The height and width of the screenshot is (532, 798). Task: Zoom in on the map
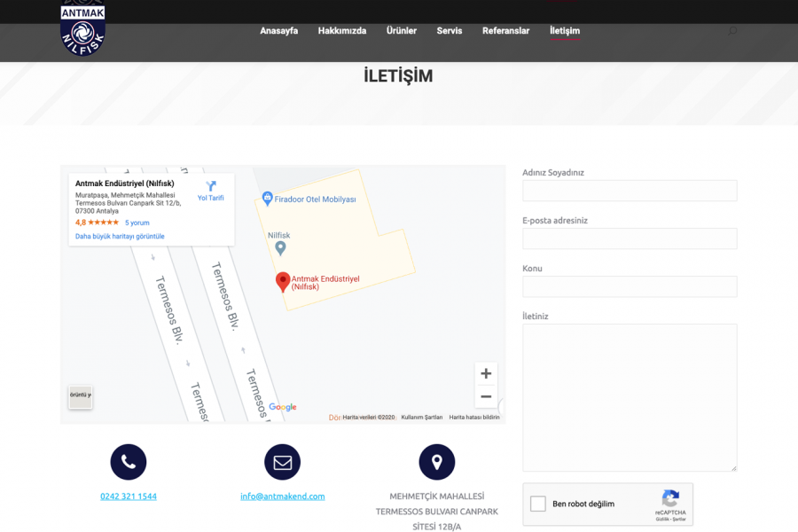tap(486, 373)
